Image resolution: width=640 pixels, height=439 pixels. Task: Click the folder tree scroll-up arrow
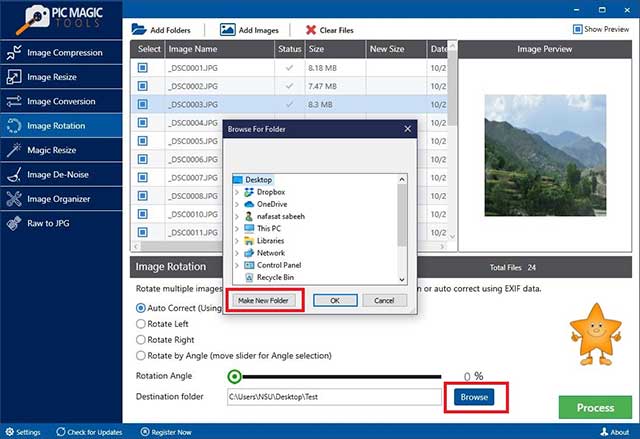402,180
